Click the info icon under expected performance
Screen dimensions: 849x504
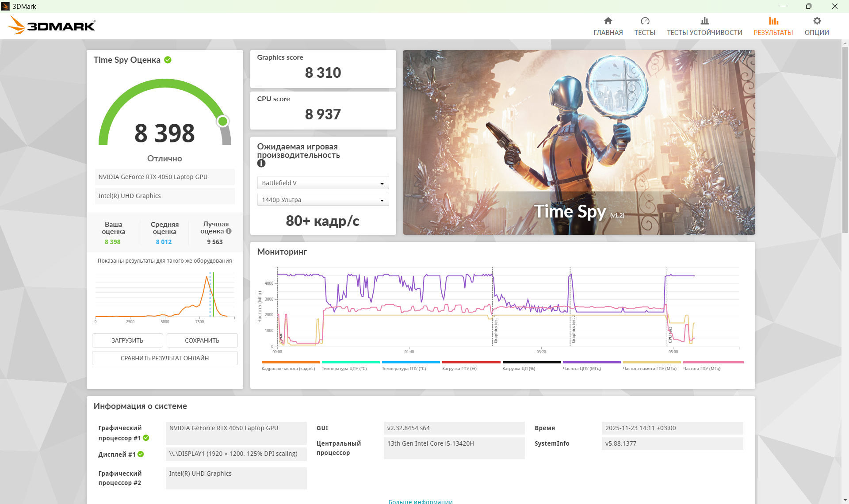[261, 163]
